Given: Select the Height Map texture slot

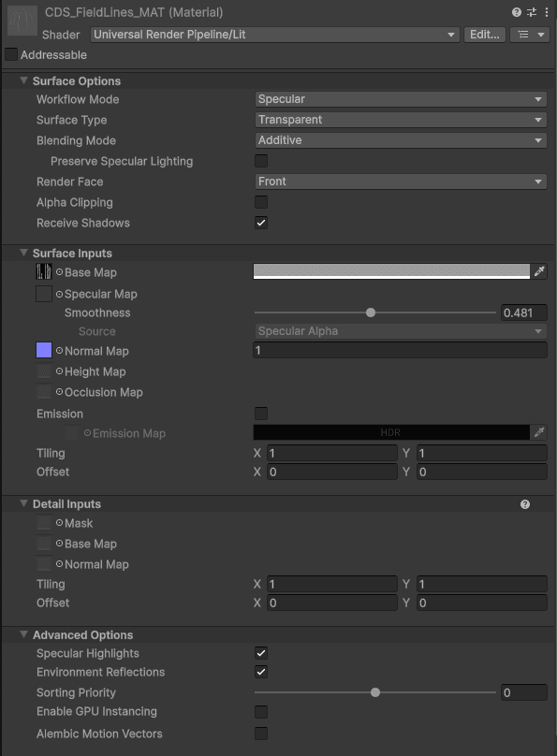Looking at the screenshot, I should point(44,371).
